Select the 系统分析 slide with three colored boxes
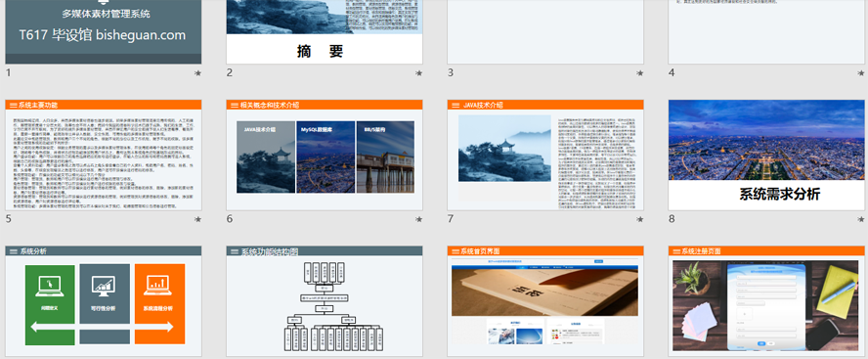868x359 pixels. point(104,301)
